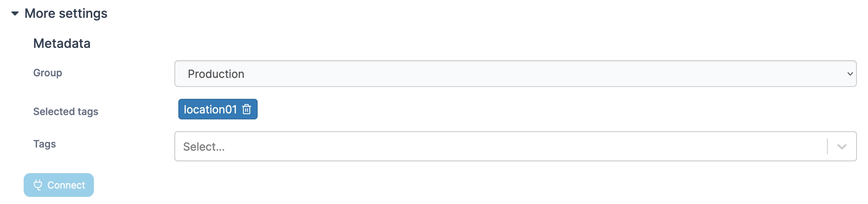
Task: Click the Metadata section heading
Action: [62, 43]
